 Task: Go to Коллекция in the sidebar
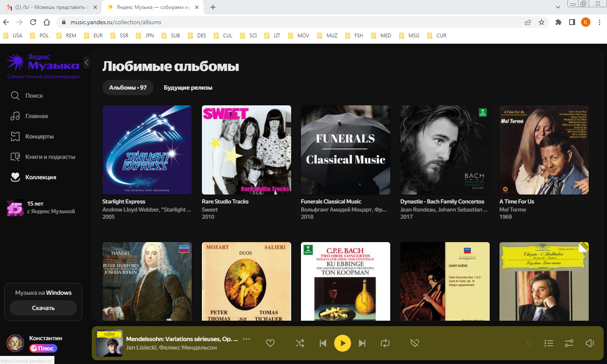[41, 177]
